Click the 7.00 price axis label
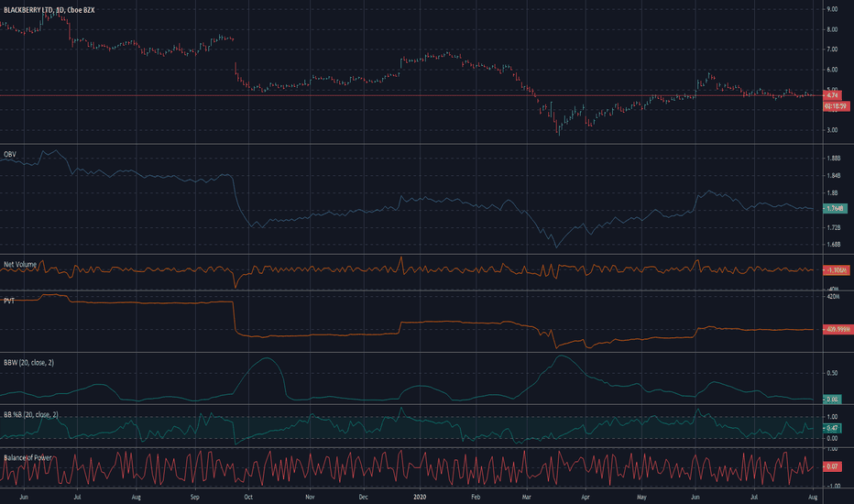Screen dimensions: 854x504 tap(832, 49)
